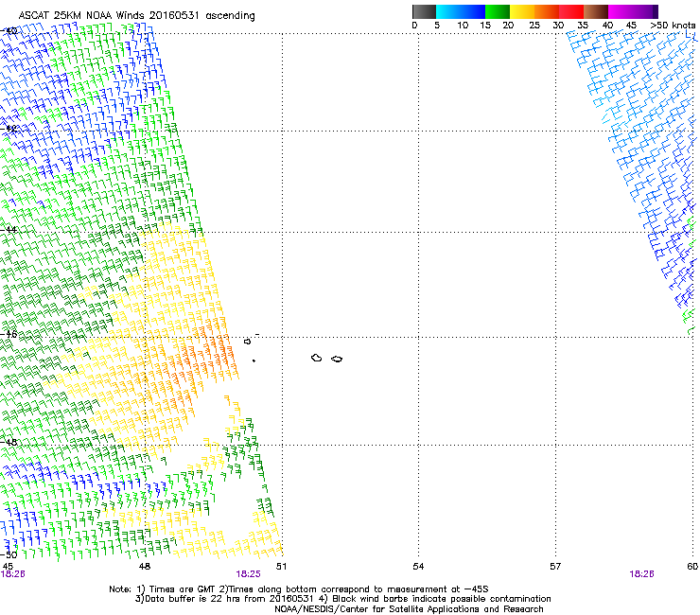Viewport: 700px width, 615px height.
Task: Click the '51' longitude axis label
Action: click(x=281, y=567)
